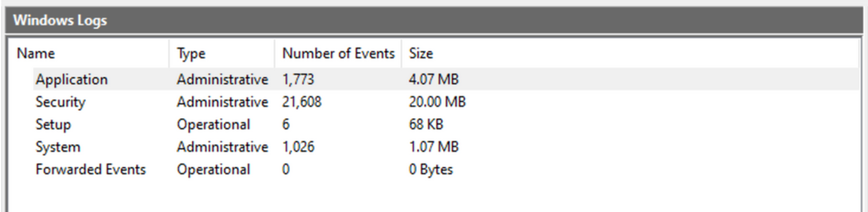The image size is (868, 212).
Task: Click the Windows Logs section header
Action: point(60,20)
